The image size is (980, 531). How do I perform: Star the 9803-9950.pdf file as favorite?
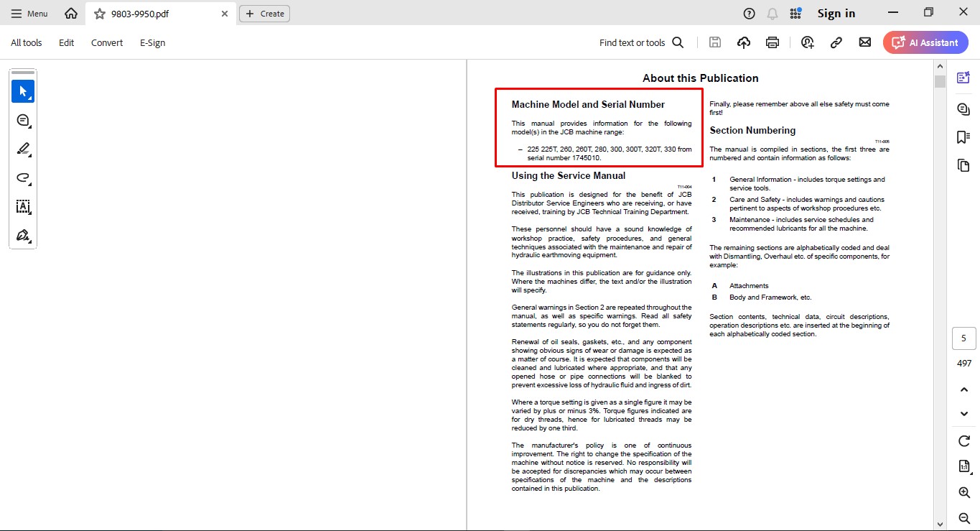click(100, 14)
